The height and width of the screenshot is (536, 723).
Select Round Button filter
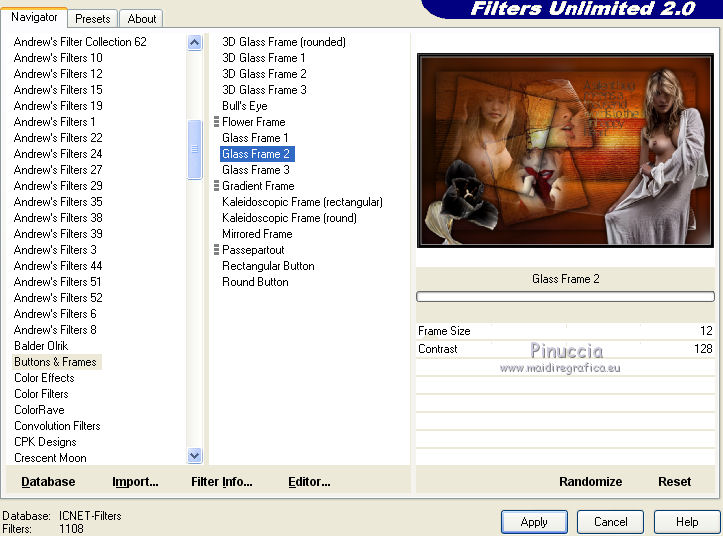click(255, 282)
